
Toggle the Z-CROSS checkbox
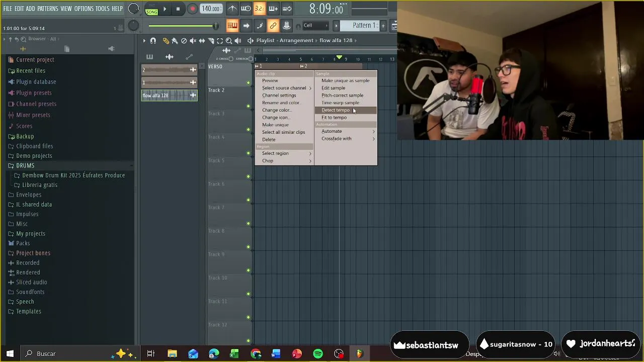(x=231, y=59)
